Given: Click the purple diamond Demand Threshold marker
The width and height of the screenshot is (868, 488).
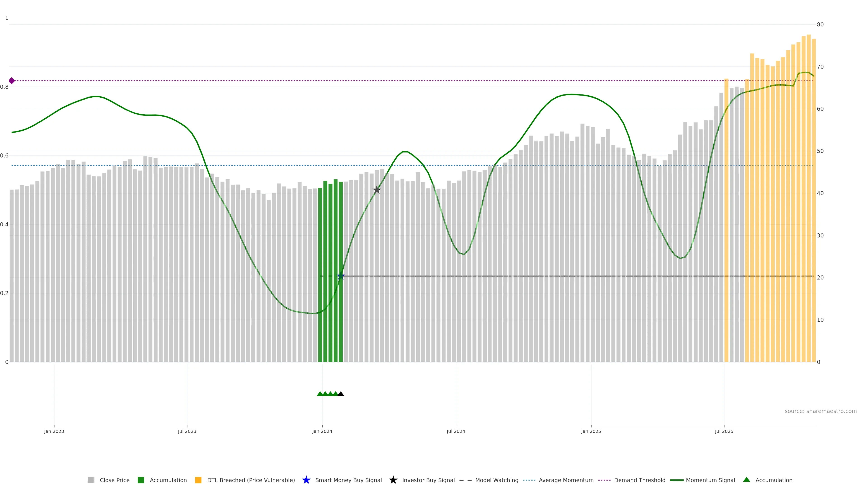Looking at the screenshot, I should (12, 81).
